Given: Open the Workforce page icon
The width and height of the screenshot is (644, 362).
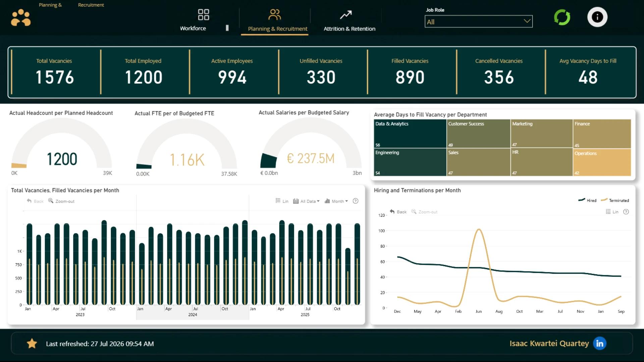Looking at the screenshot, I should point(203,15).
